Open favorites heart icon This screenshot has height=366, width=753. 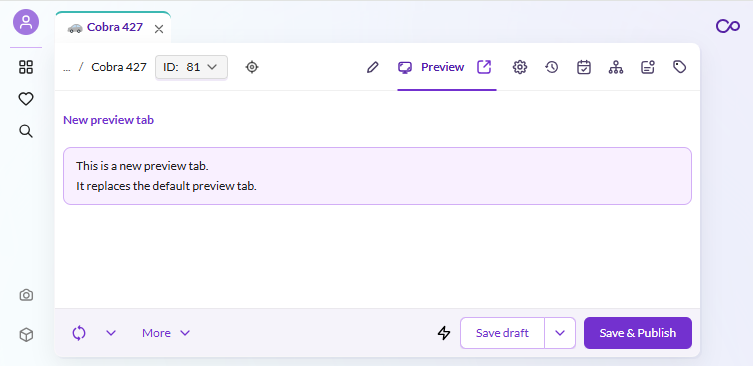click(x=26, y=99)
